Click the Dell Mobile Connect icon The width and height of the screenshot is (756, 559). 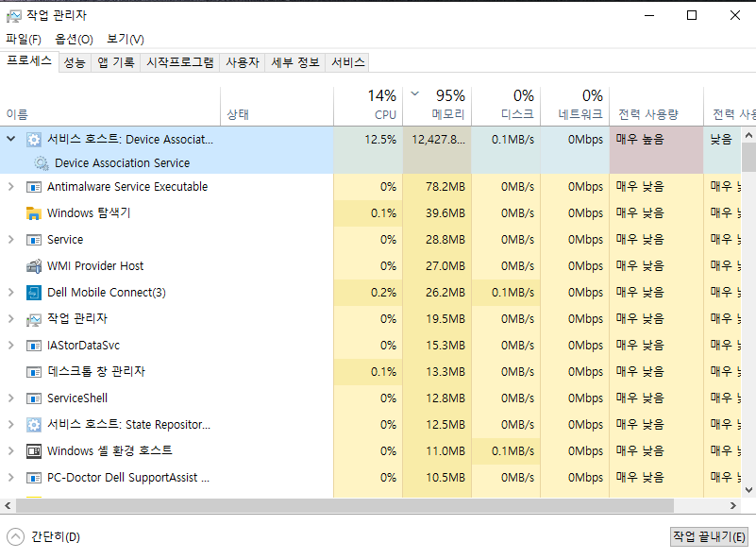point(34,293)
